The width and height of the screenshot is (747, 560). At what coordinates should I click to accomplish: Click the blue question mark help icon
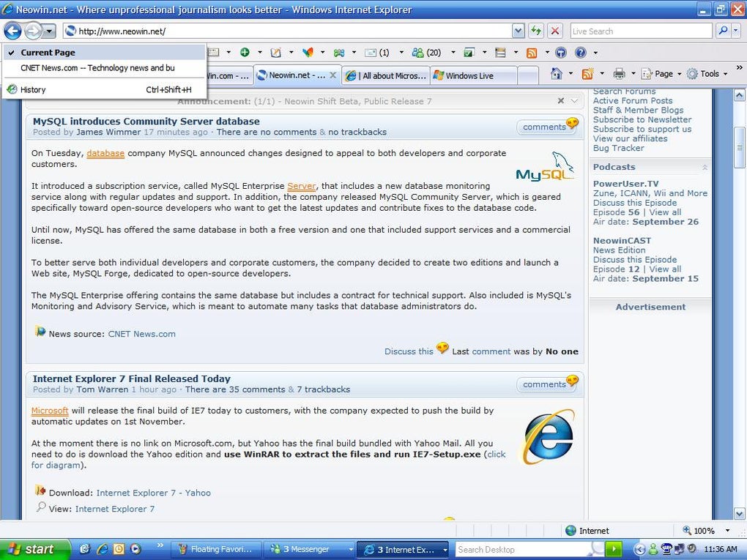[x=580, y=53]
